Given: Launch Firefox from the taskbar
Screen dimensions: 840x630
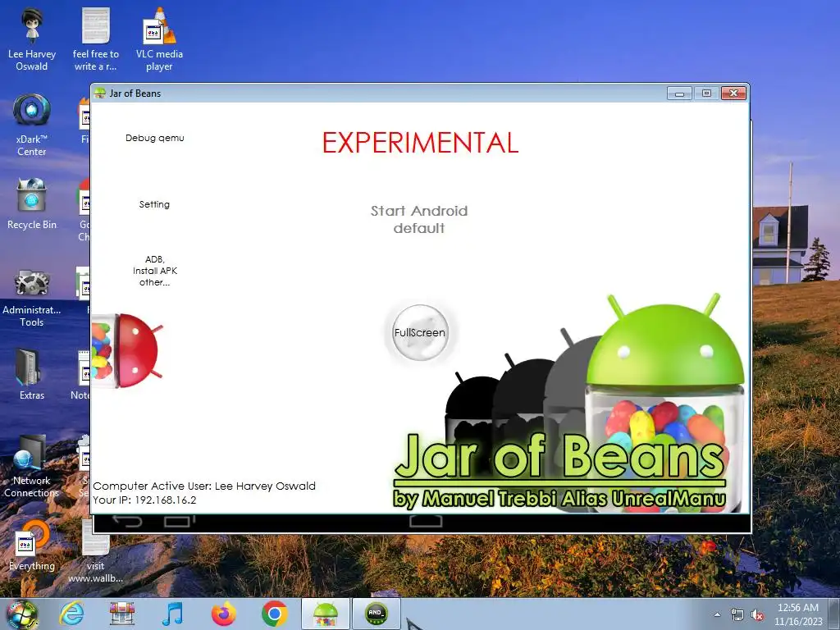Looking at the screenshot, I should tap(223, 614).
